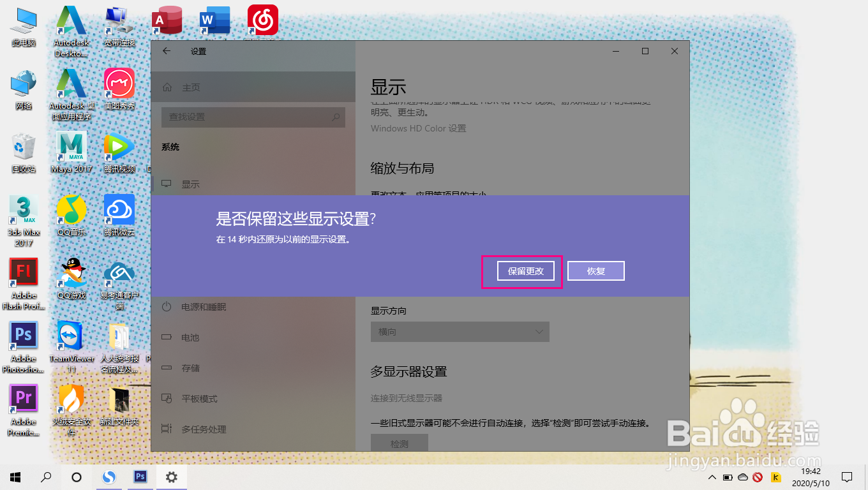Launch 网易云音乐 music app
Viewport: 868px width, 490px height.
click(262, 19)
